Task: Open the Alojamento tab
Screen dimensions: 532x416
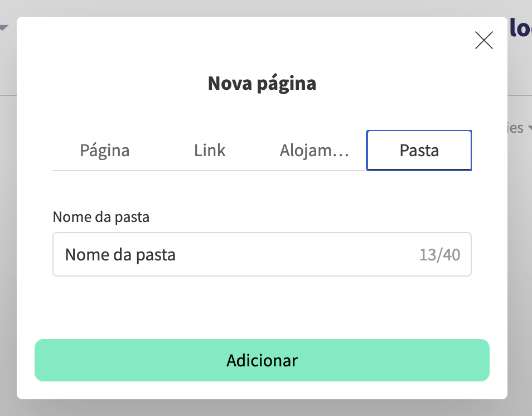Action: click(314, 150)
